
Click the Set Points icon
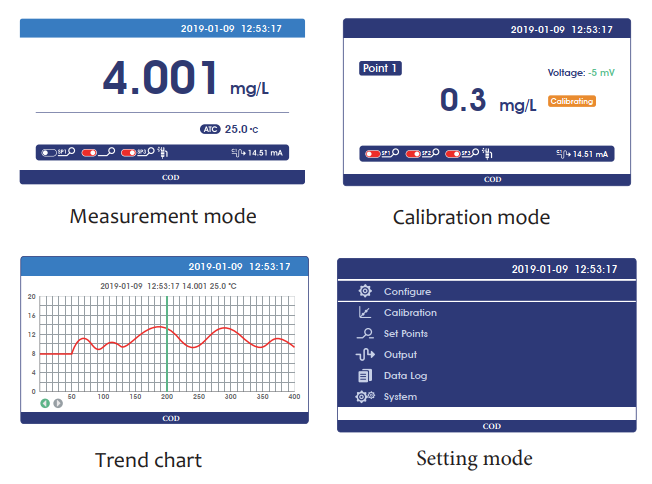365,334
